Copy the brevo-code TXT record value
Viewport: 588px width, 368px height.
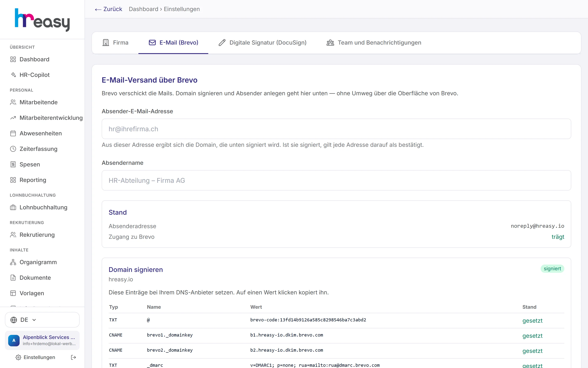(308, 320)
